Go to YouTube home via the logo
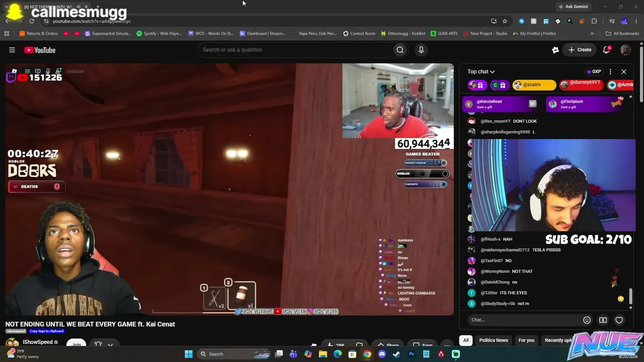 coord(40,50)
